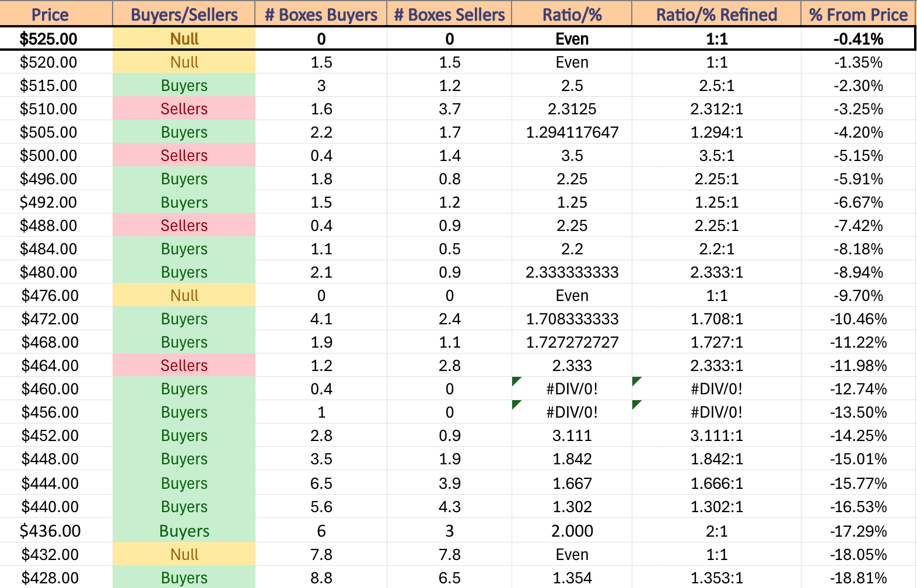Select the Ratio/% Refined header cell
This screenshot has height=588, width=917.
pyautogui.click(x=716, y=14)
